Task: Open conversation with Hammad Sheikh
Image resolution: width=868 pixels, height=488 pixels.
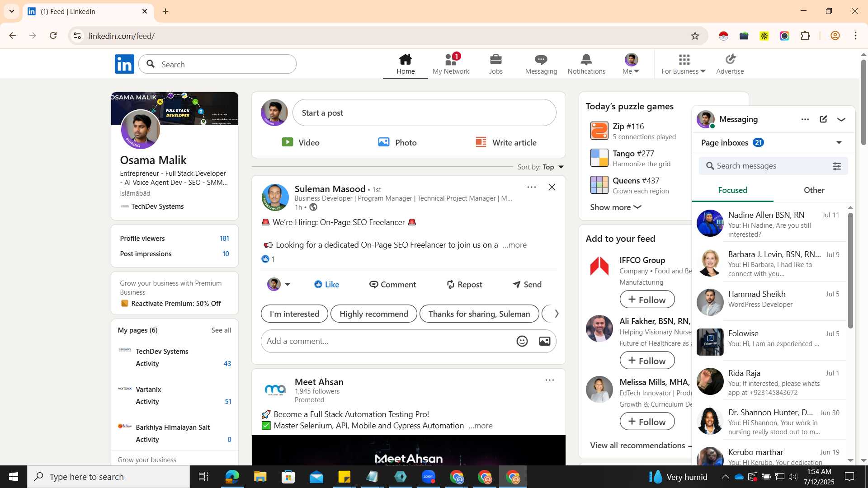Action: (x=770, y=302)
